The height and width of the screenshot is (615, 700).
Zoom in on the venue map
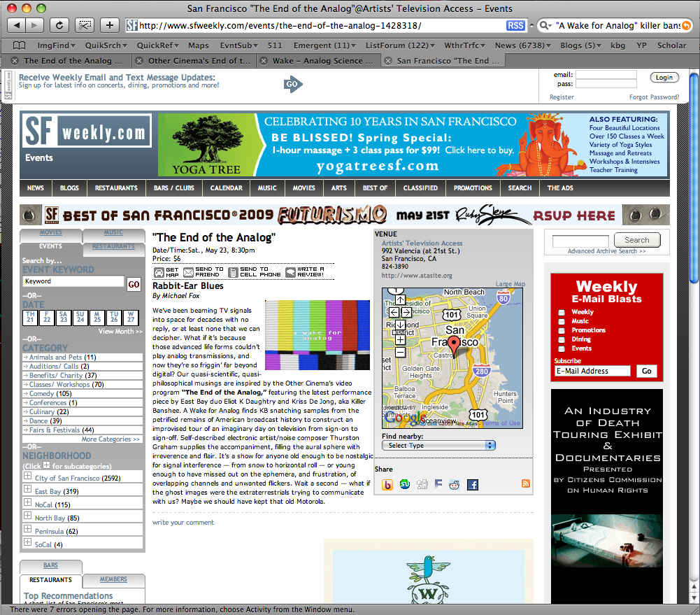click(401, 340)
